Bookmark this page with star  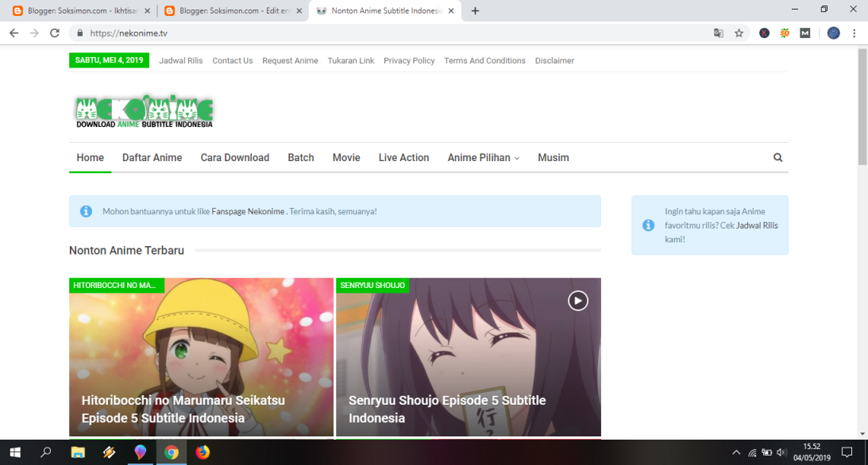pyautogui.click(x=739, y=33)
